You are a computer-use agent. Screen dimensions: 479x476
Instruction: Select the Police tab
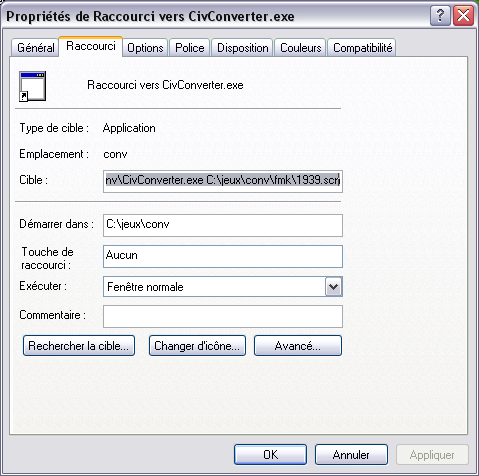pyautogui.click(x=190, y=48)
